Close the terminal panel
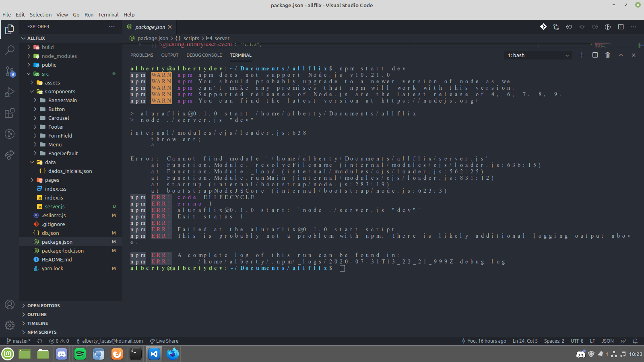Viewport: 644px width, 362px height. point(634,55)
